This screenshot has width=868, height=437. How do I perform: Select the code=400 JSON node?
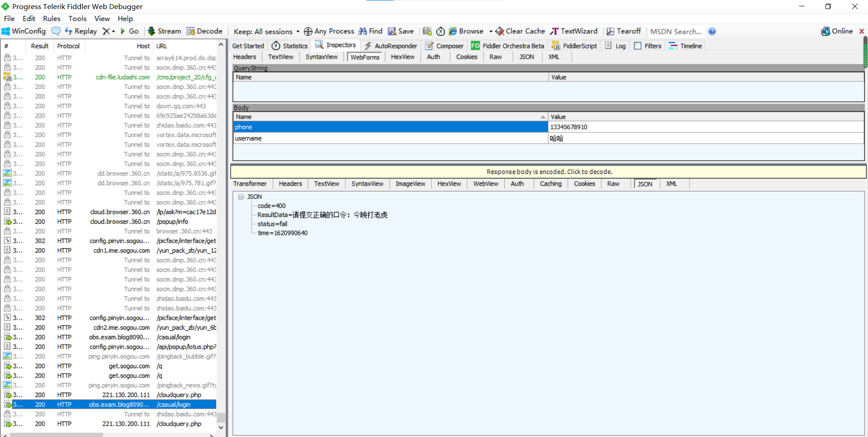click(272, 206)
